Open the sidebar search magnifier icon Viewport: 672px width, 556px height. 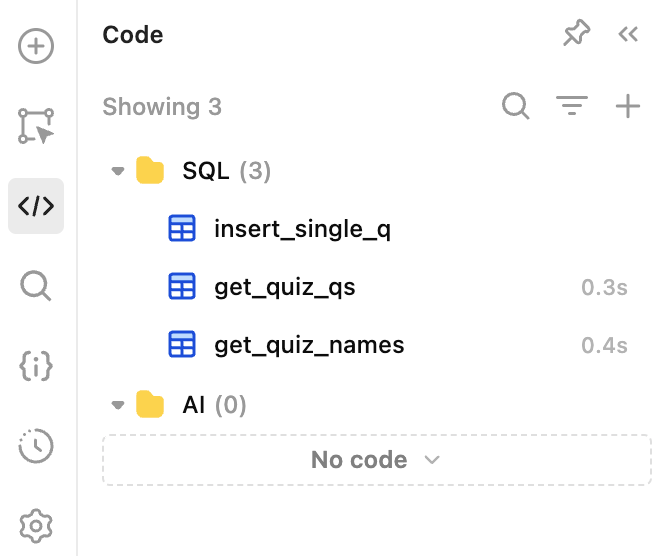36,286
